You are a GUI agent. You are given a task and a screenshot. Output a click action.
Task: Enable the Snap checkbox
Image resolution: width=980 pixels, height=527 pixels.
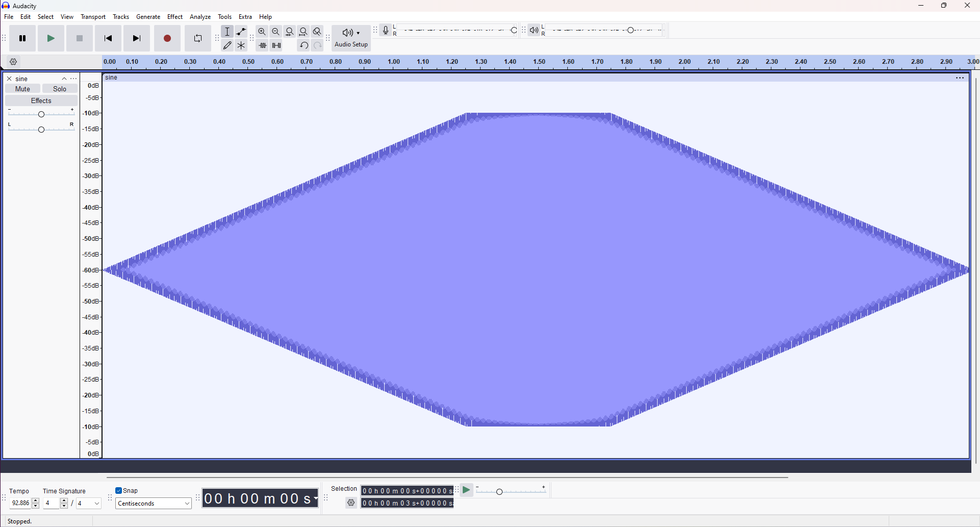click(x=118, y=490)
